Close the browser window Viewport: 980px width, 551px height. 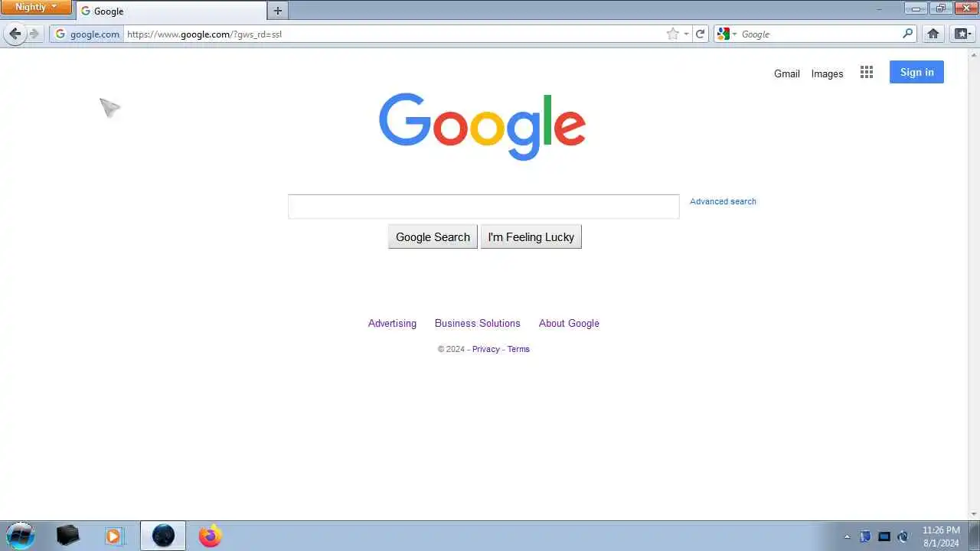click(965, 8)
